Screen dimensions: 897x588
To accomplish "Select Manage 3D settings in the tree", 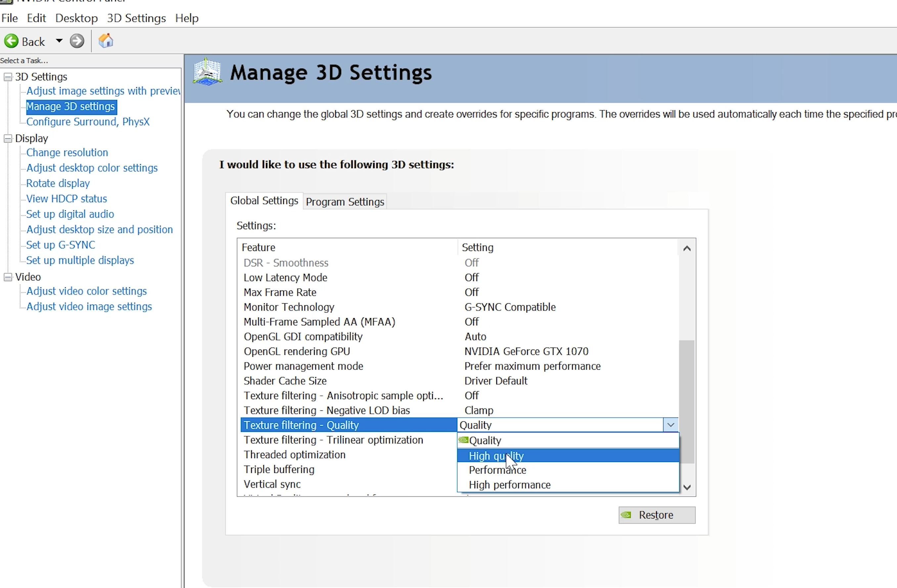I will [x=71, y=106].
